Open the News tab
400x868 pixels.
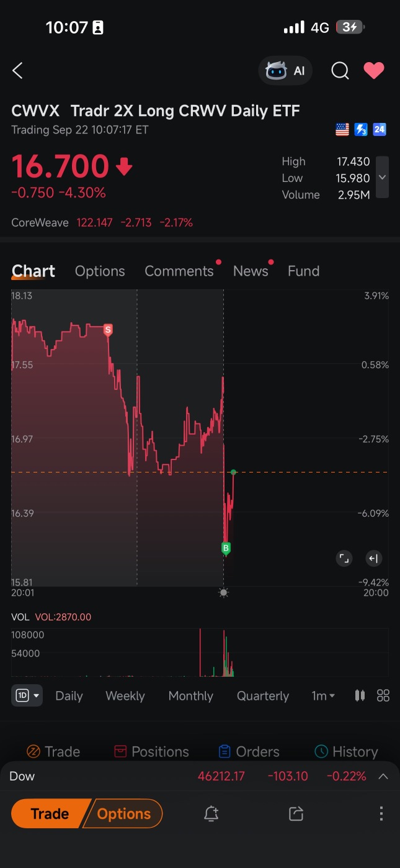pos(251,271)
